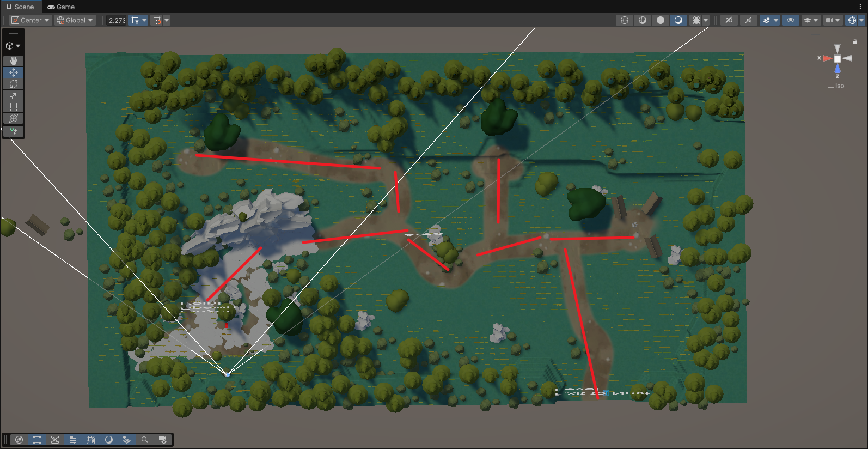Switch to Shaded Wireframe draw mode

(x=643, y=20)
